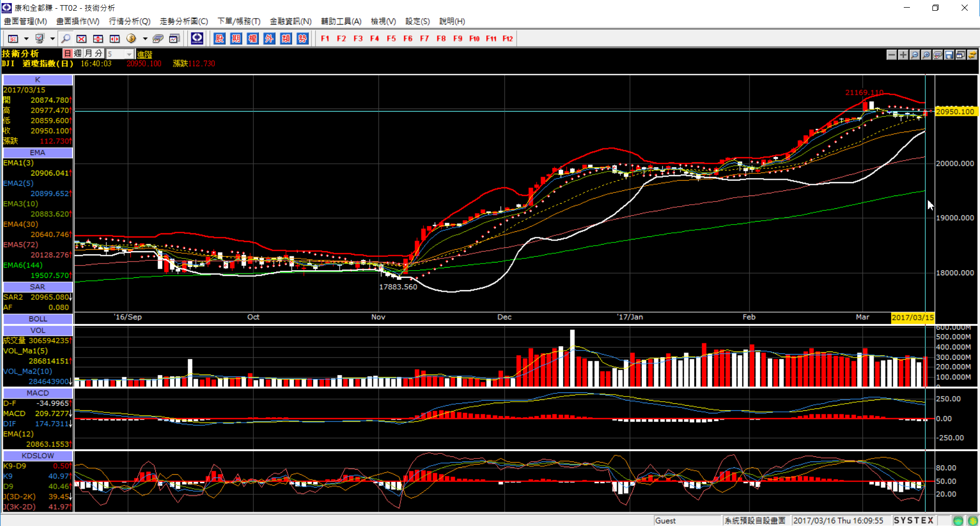Expand dropdown arrow beside gold coin icon
This screenshot has height=526, width=980.
145,38
